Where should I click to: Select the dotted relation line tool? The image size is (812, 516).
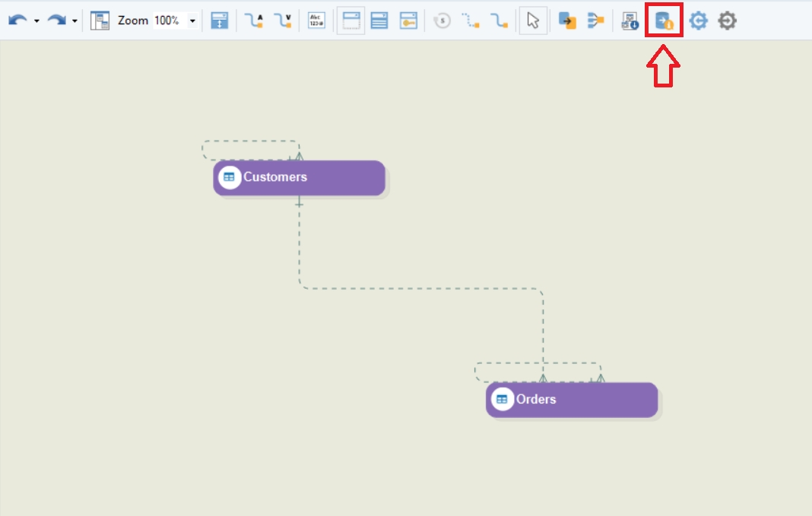471,21
